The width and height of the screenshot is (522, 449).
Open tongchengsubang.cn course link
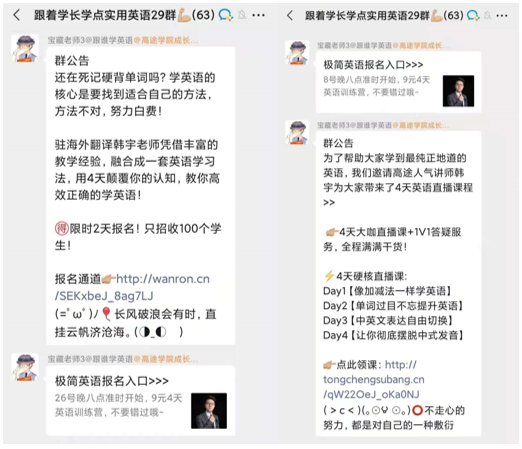click(374, 379)
